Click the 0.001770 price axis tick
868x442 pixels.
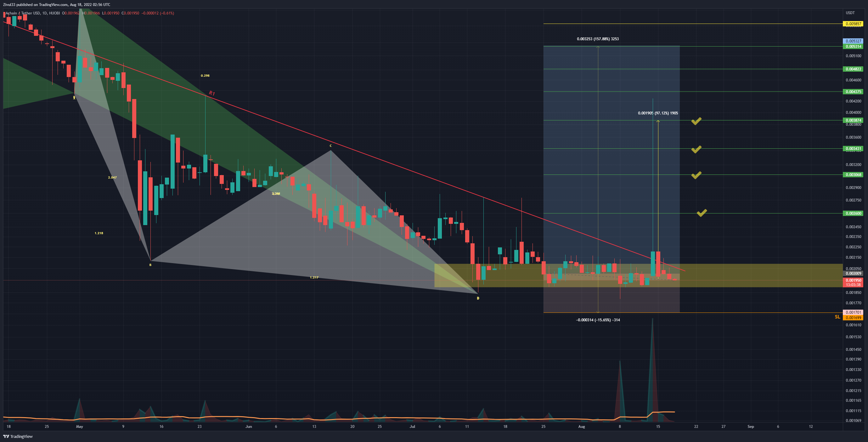pos(853,303)
